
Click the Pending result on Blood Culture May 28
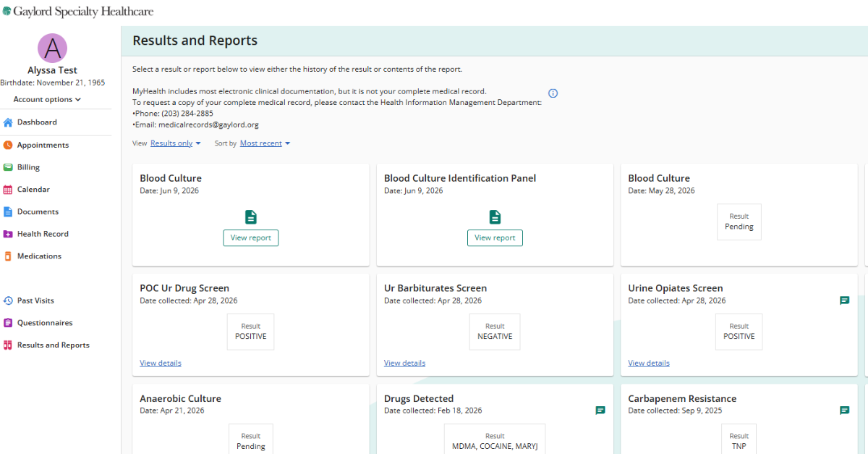click(x=739, y=222)
